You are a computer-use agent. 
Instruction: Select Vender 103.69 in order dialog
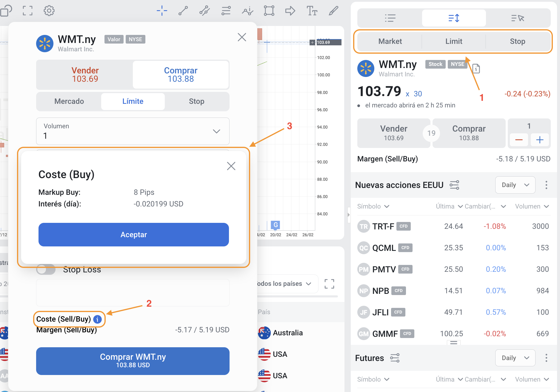[85, 75]
